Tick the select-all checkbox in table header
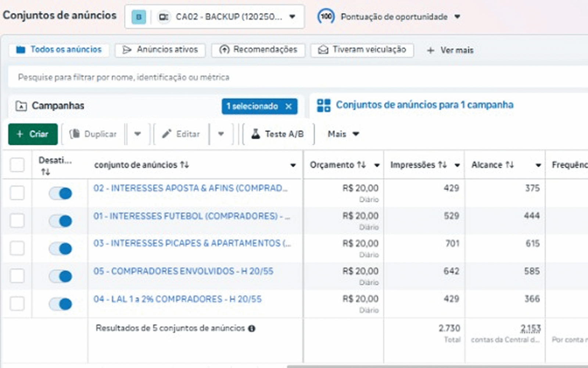The height and width of the screenshot is (368, 588). click(x=17, y=165)
